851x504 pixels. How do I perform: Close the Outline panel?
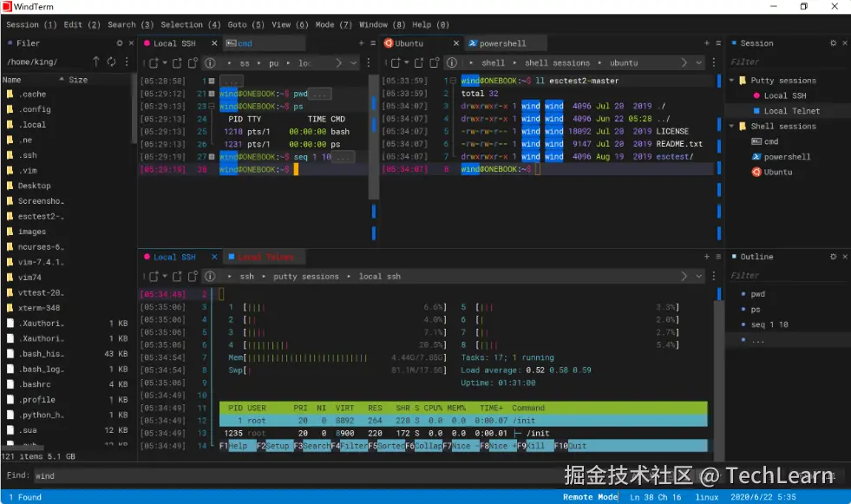tap(844, 257)
